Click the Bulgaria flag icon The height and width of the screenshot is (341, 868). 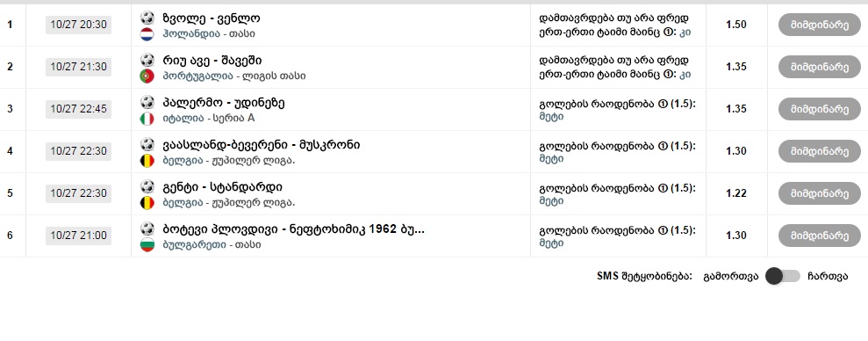(x=147, y=244)
